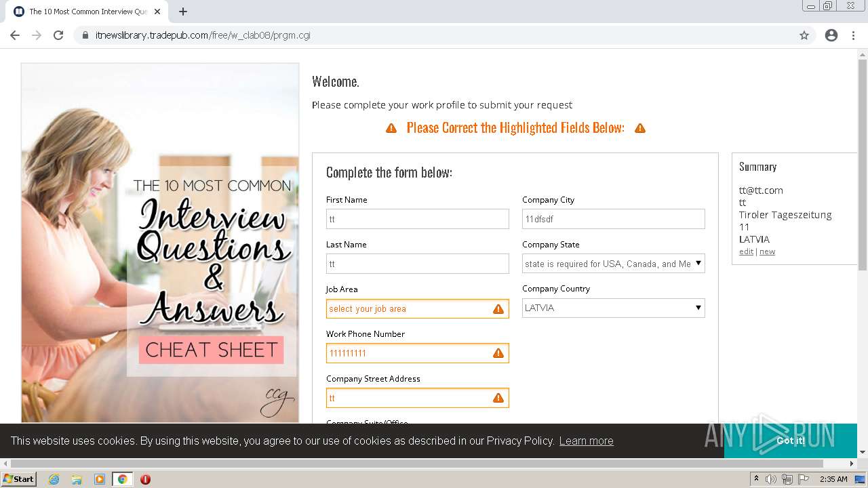Open the Windows Start menu
868x488 pixels.
(18, 479)
